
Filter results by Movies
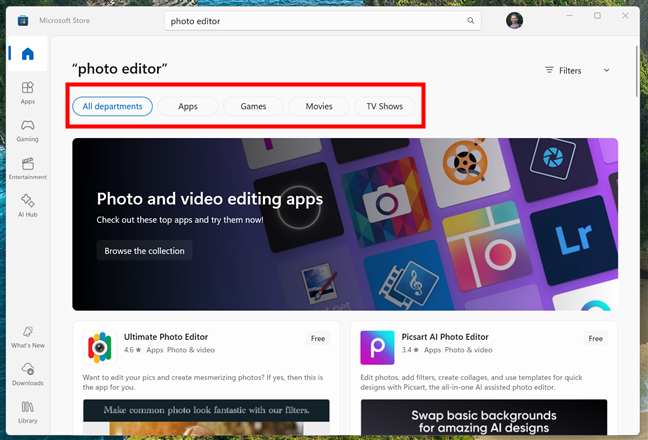(319, 107)
